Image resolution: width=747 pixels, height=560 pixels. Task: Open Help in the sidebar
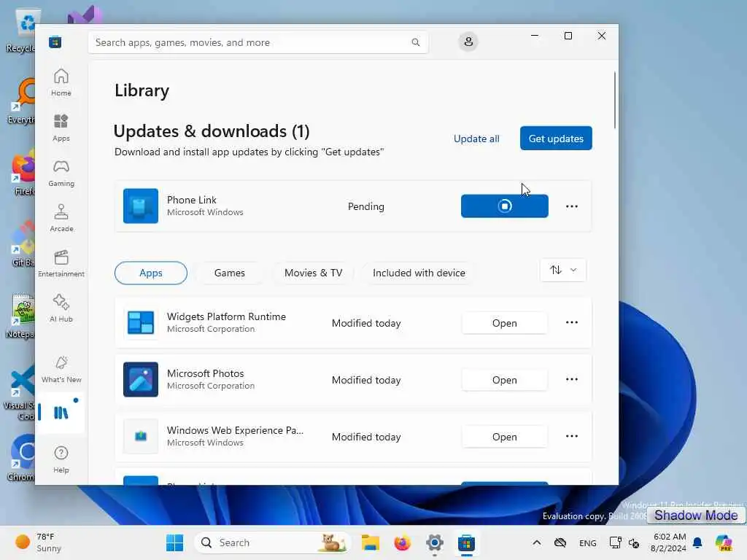point(61,459)
